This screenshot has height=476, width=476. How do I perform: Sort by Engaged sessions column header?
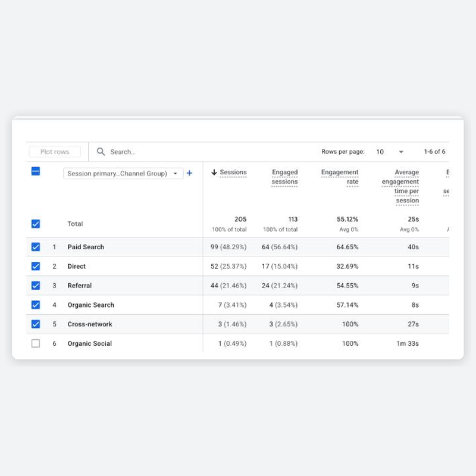pyautogui.click(x=284, y=177)
